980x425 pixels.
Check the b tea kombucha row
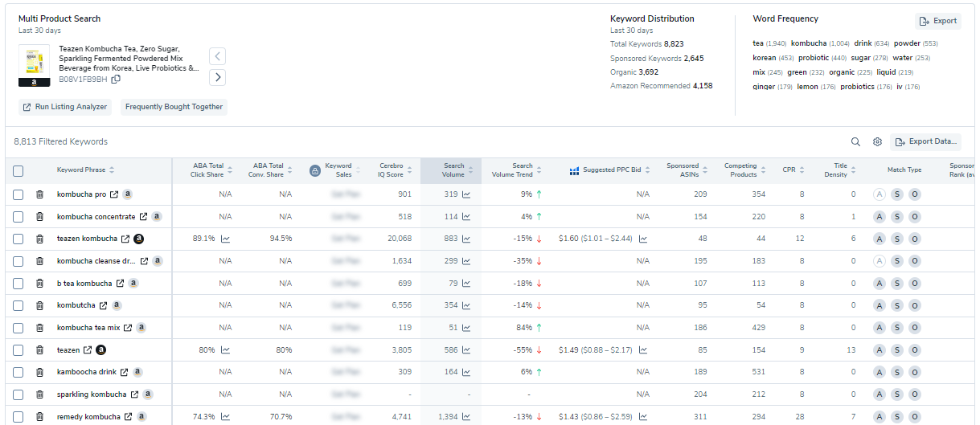coord(18,284)
